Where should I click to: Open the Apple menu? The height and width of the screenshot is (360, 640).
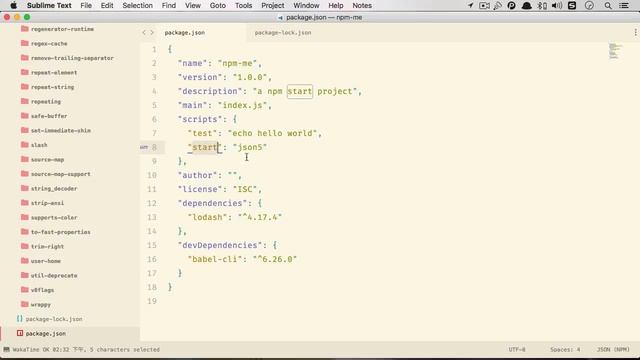[x=13, y=5]
